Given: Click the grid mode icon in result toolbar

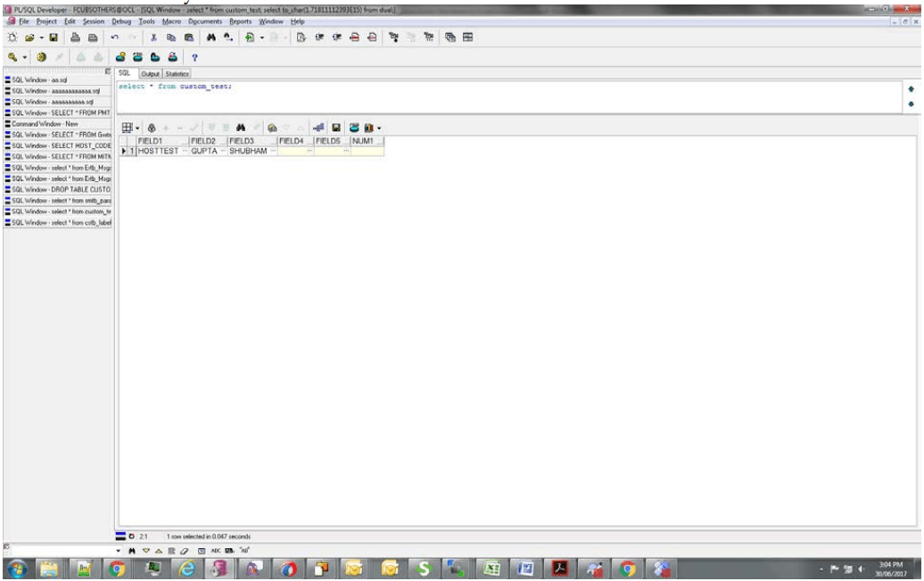Looking at the screenshot, I should [126, 128].
